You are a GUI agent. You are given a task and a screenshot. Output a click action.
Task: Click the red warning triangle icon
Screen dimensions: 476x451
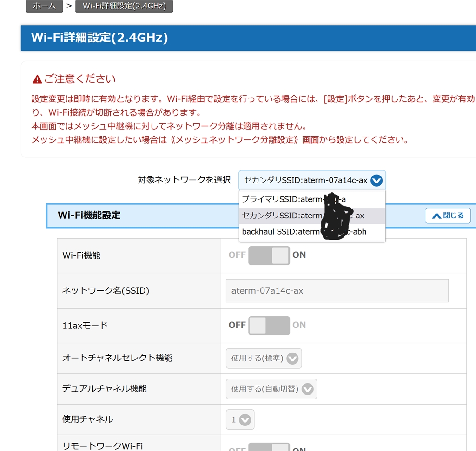tap(37, 79)
